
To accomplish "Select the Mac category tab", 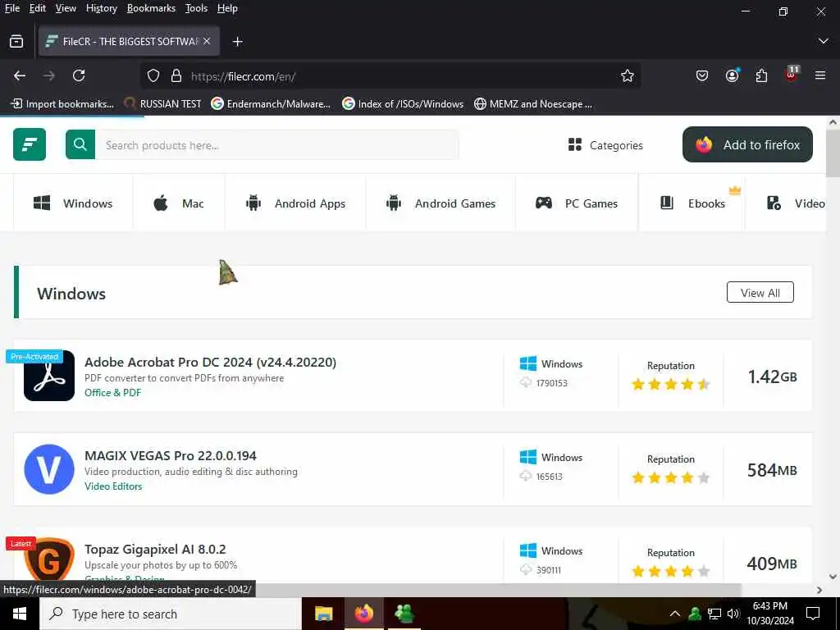I will point(179,203).
